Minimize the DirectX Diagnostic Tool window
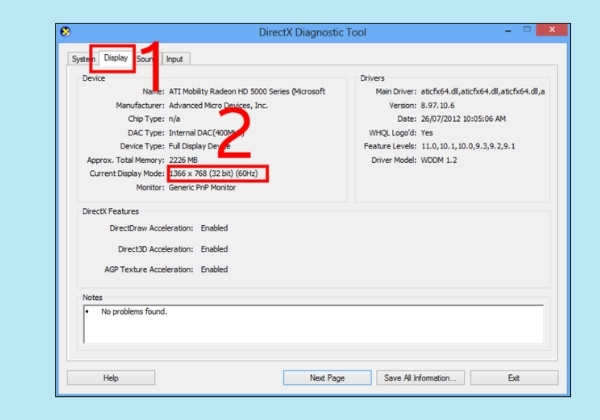Viewport: 600px width, 420px height. coord(508,30)
